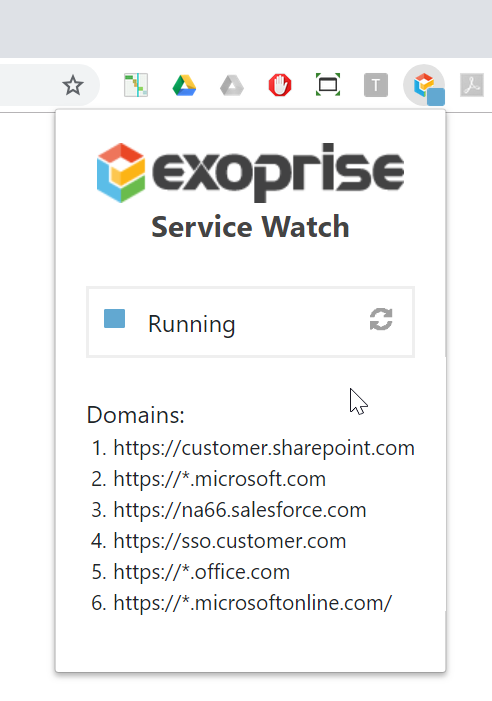
Task: Select the https://na66.salesforce.com domain
Action: click(240, 510)
